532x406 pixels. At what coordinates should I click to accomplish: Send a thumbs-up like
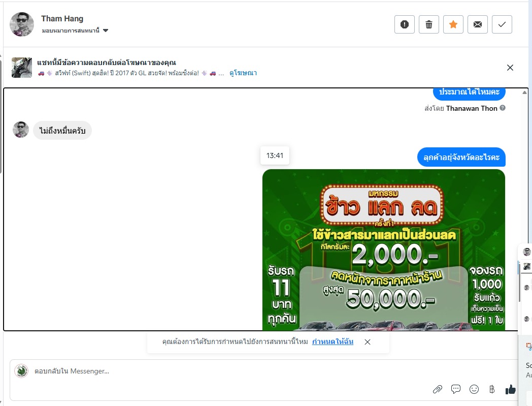(510, 389)
